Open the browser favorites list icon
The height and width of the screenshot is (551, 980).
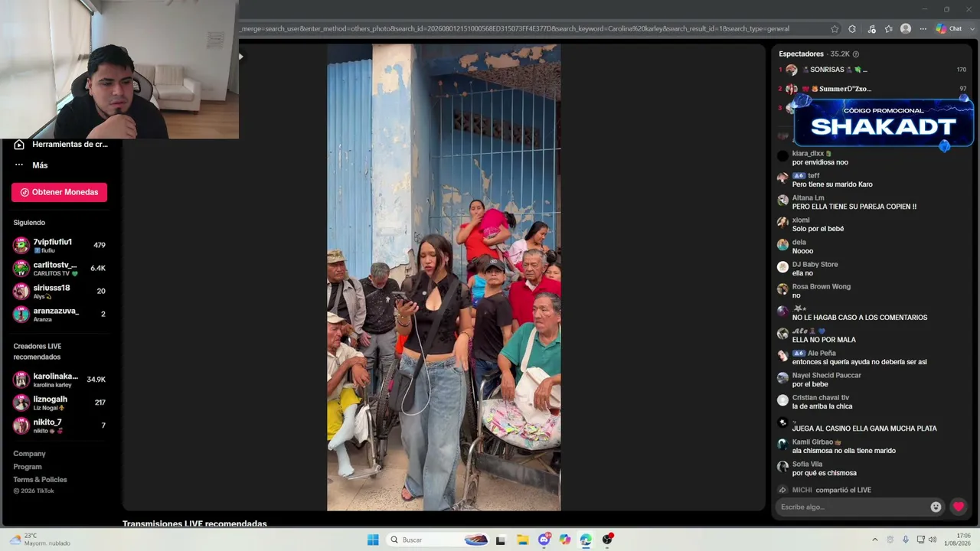tap(888, 29)
